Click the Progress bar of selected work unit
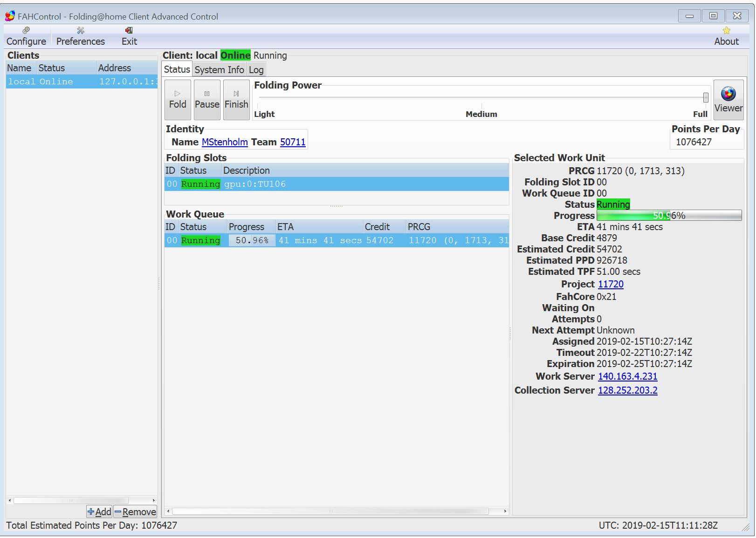Image resolution: width=756 pixels, height=538 pixels. (x=669, y=216)
